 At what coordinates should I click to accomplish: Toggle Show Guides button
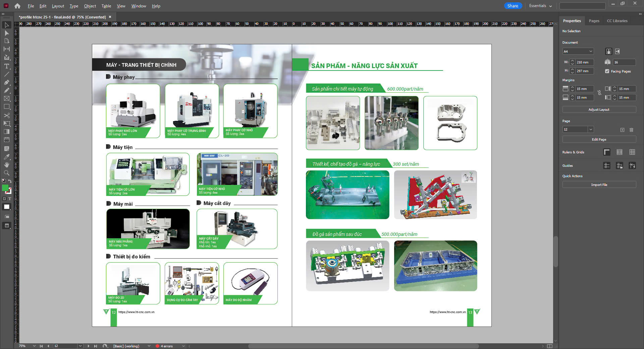coord(607,165)
